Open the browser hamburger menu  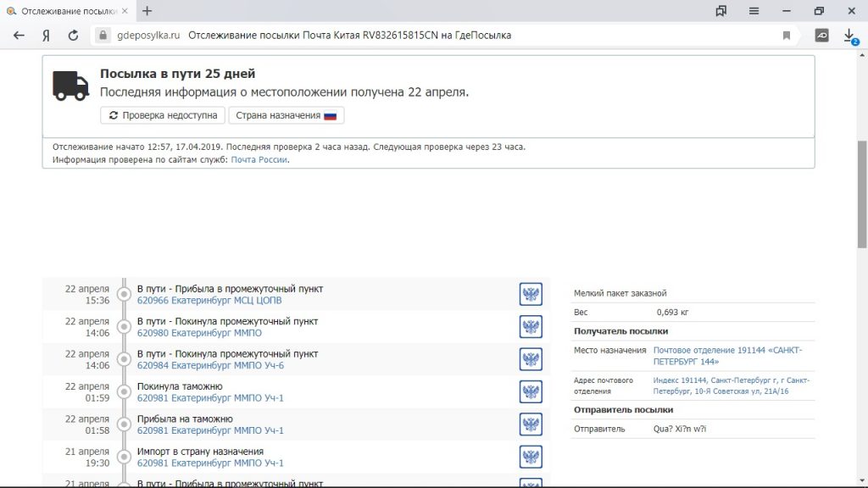[x=754, y=11]
